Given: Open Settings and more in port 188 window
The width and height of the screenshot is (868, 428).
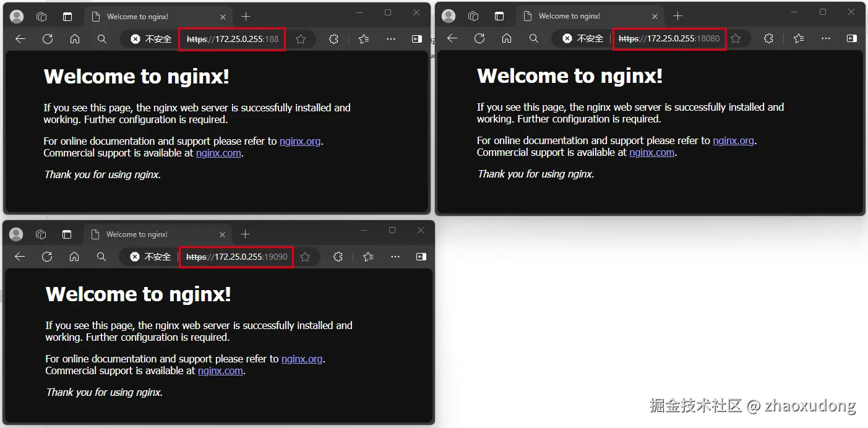Looking at the screenshot, I should (391, 39).
